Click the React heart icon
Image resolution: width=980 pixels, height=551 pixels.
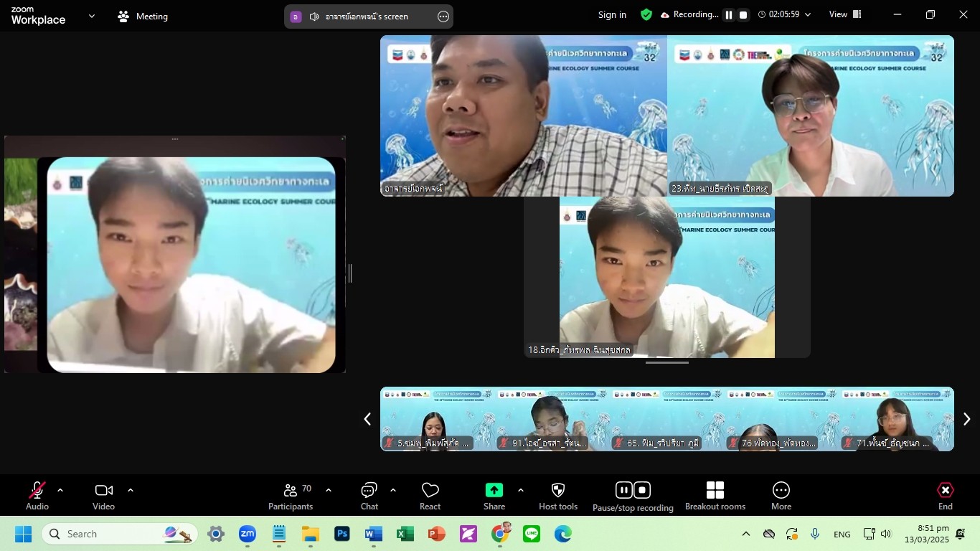point(430,496)
